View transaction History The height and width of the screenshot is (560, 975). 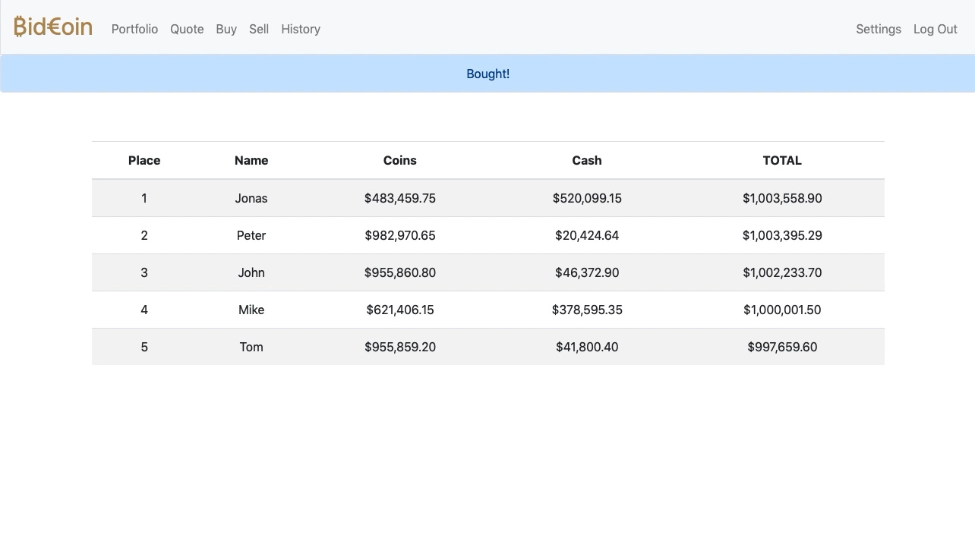tap(301, 29)
